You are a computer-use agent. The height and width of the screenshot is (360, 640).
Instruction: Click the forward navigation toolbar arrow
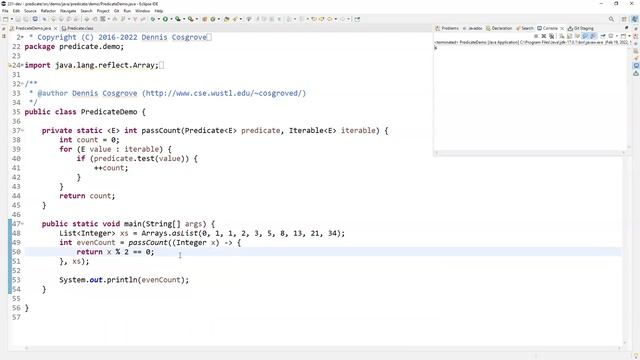(342, 19)
